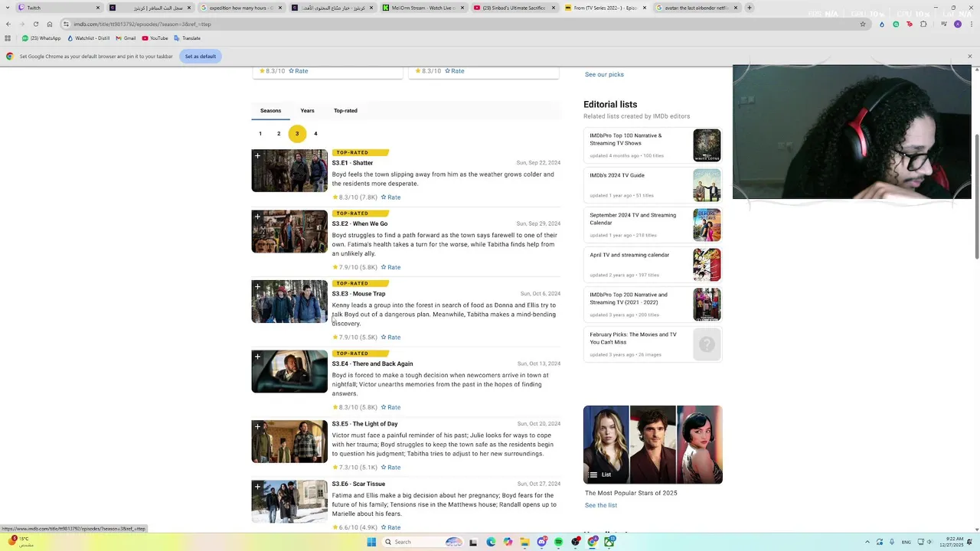
Task: Open IMDbPro Top 100 Narrative & Streaming list
Action: [x=652, y=145]
